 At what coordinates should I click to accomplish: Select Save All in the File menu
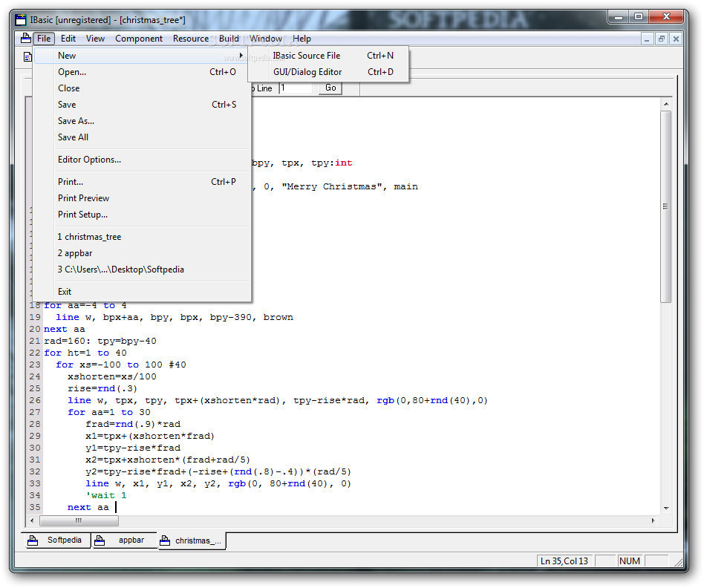click(141, 137)
